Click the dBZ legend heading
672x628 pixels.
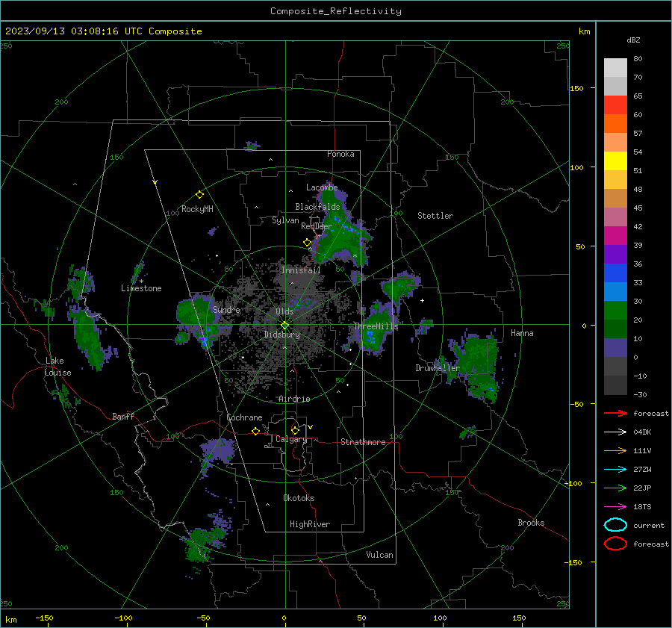(633, 40)
